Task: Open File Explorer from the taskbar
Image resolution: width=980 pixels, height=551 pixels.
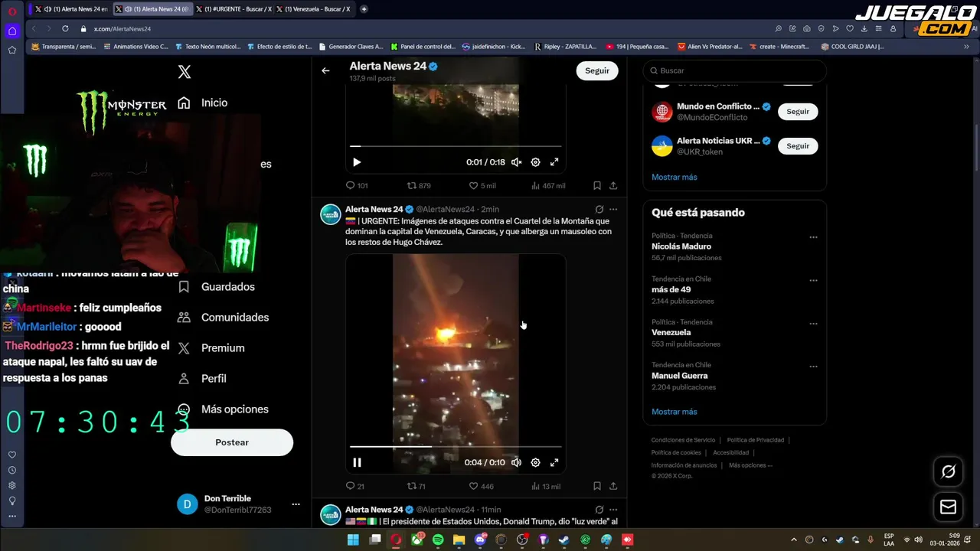Action: tap(459, 540)
